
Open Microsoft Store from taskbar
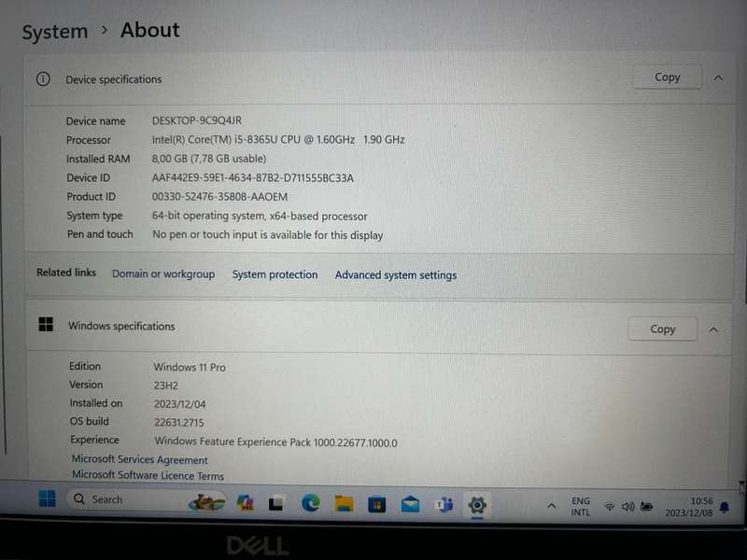377,504
